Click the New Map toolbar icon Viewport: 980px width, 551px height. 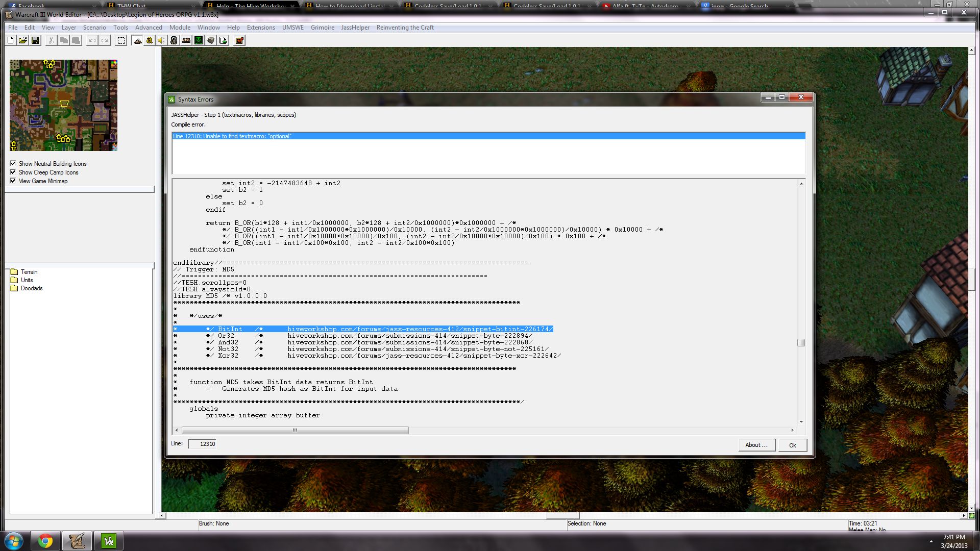click(10, 40)
